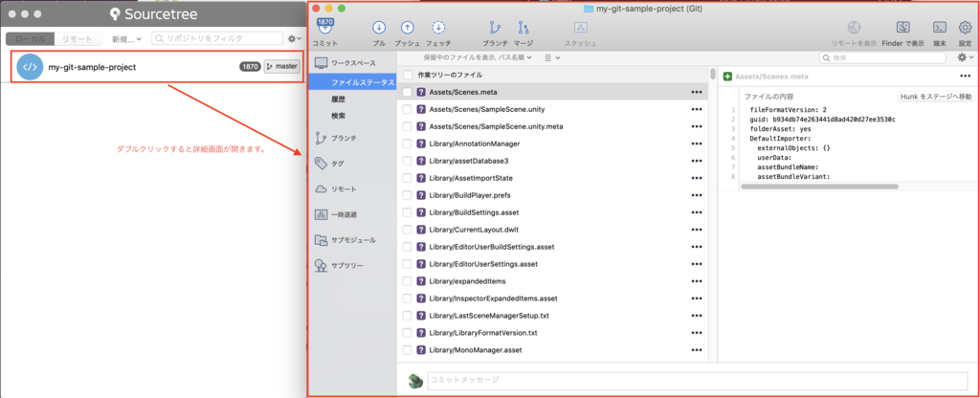Open the gear menu in Sourcetree repository browser

tap(293, 38)
